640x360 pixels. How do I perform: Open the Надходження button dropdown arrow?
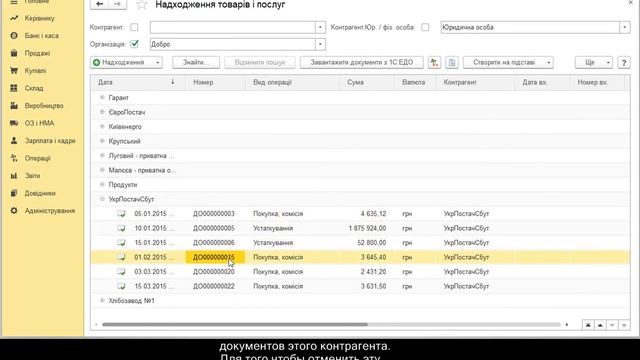pos(158,62)
